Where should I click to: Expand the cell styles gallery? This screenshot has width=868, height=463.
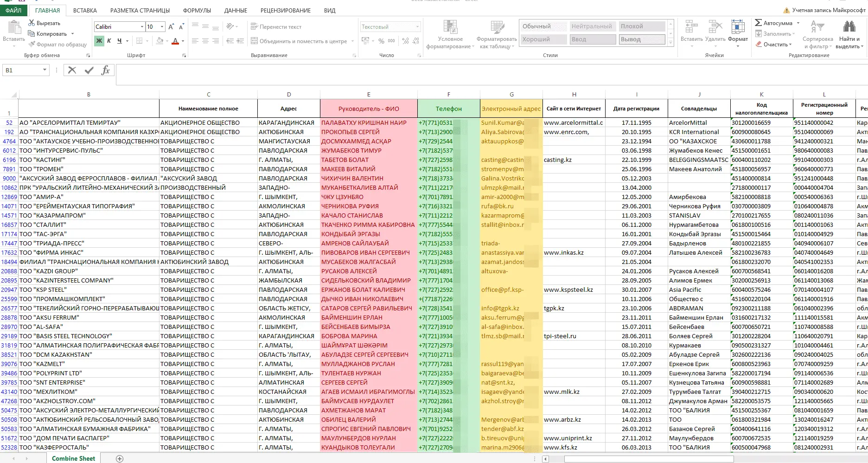[670, 42]
